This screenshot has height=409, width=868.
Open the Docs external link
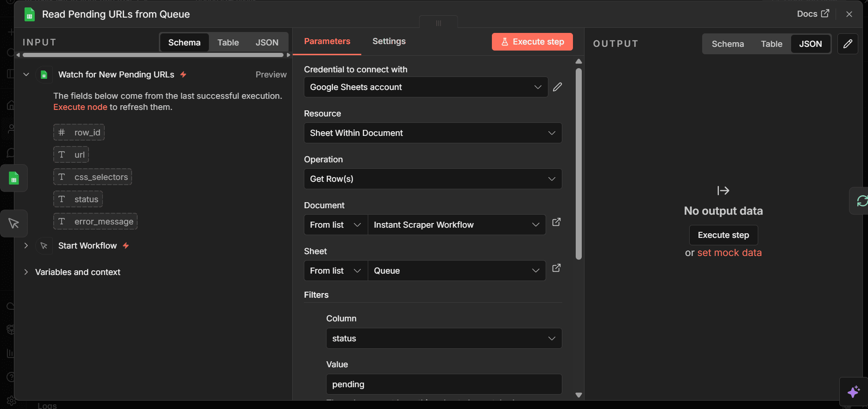click(813, 14)
